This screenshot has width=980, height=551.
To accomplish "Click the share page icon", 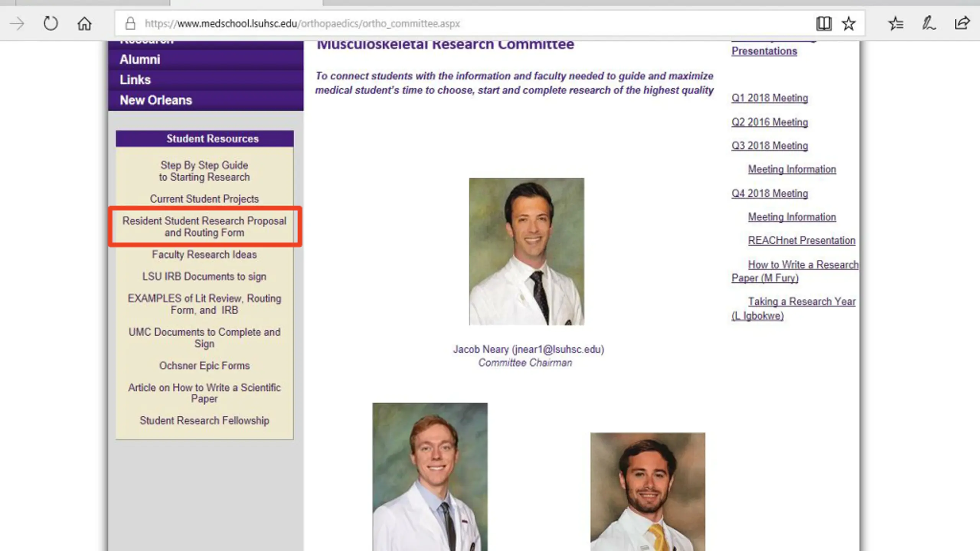I will [962, 24].
